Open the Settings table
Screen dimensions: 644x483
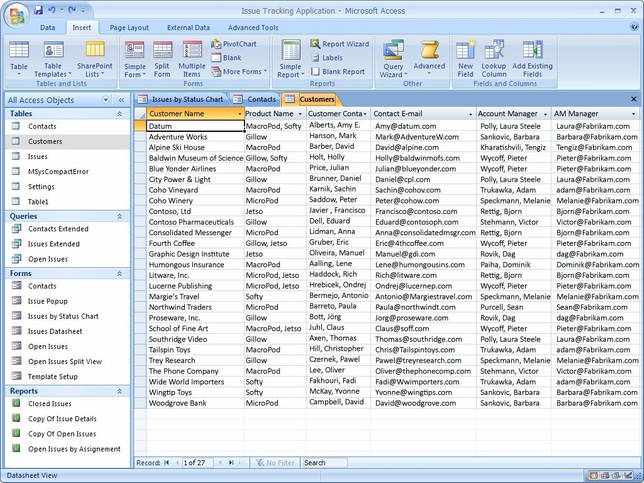(41, 187)
